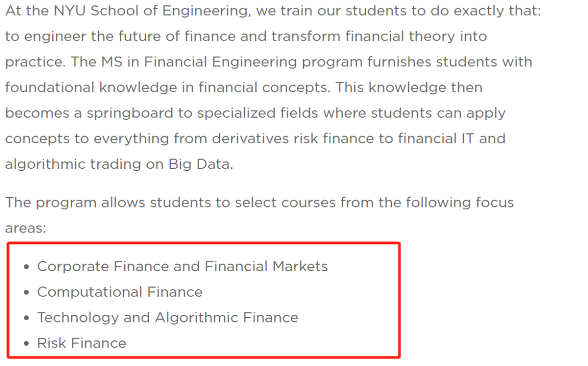Click the bullet dot before Risk Finance

[x=26, y=343]
